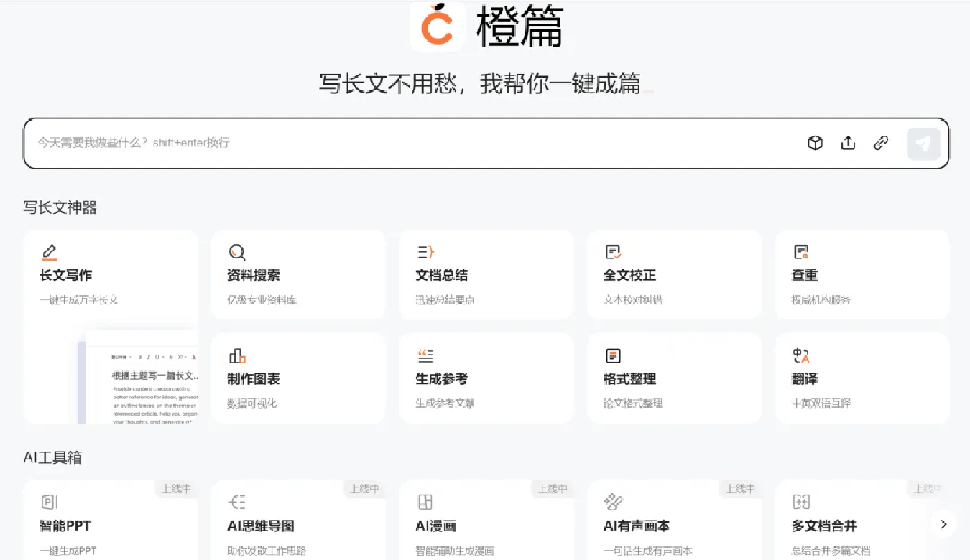Click the 一键生成万字长文 description text
The width and height of the screenshot is (970, 560).
[x=79, y=299]
